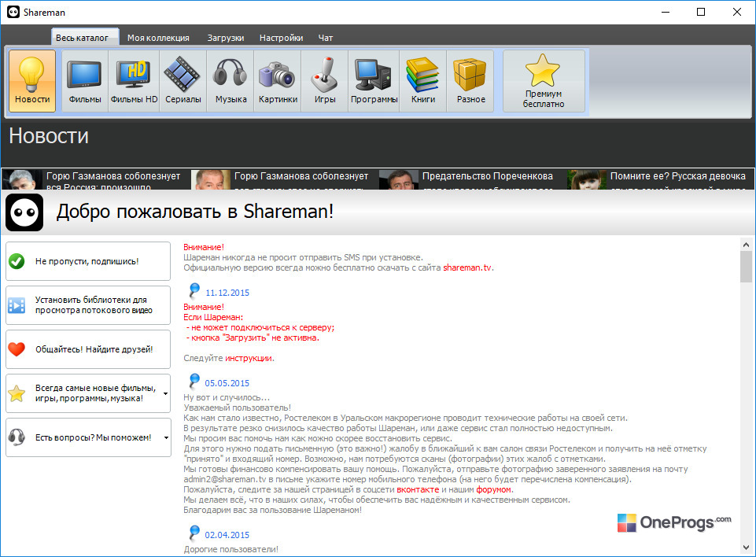The image size is (756, 557).
Task: Open the Разное box category
Action: (x=470, y=81)
